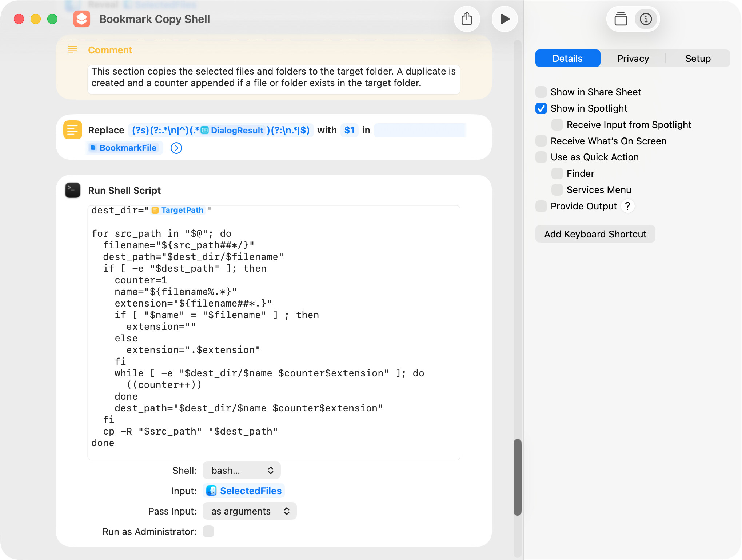Click the Run Shell Script terminal icon
Image resolution: width=742 pixels, height=560 pixels.
coord(73,190)
